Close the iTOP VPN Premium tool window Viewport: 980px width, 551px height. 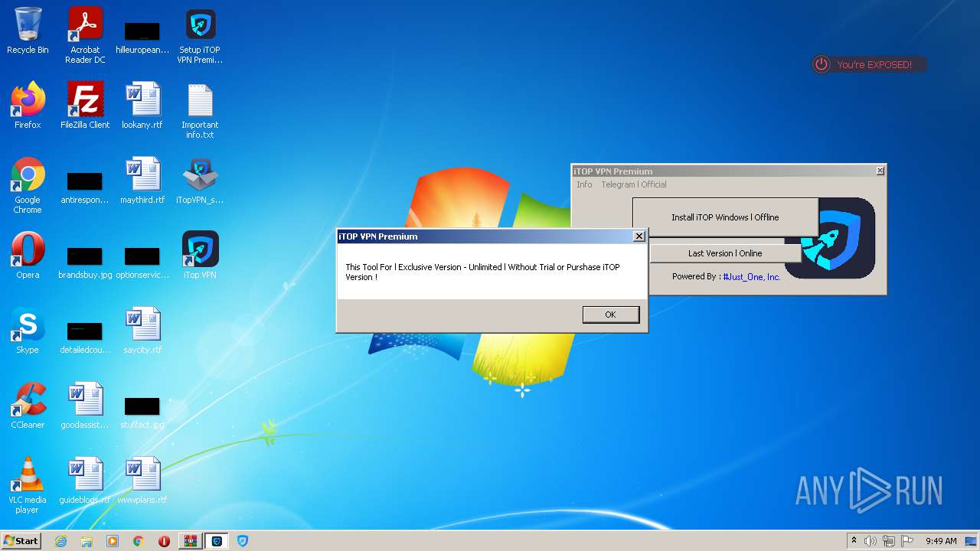880,171
